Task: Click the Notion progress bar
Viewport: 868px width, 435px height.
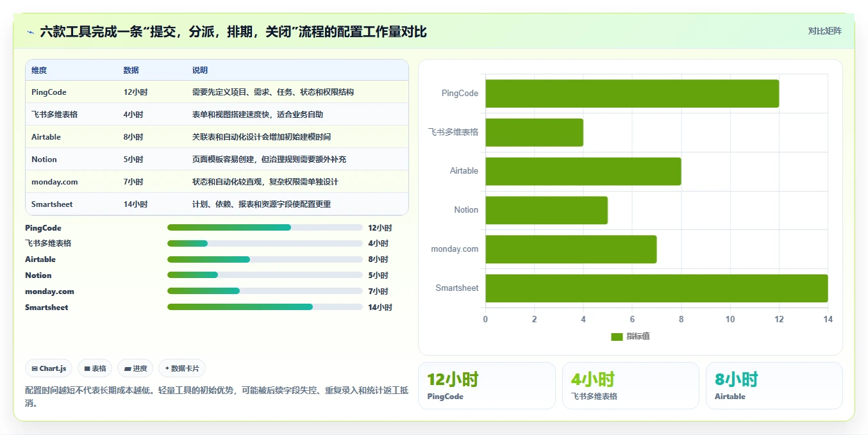Action: click(265, 275)
